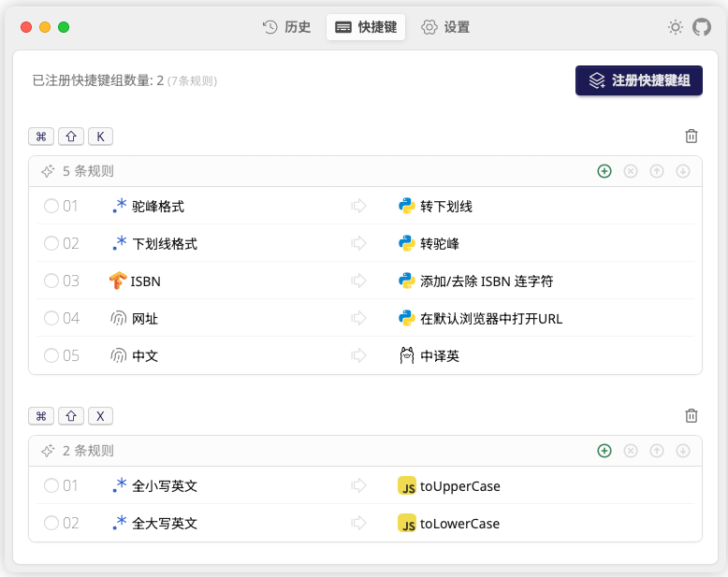Click the 中译英 translation action

coord(439,355)
